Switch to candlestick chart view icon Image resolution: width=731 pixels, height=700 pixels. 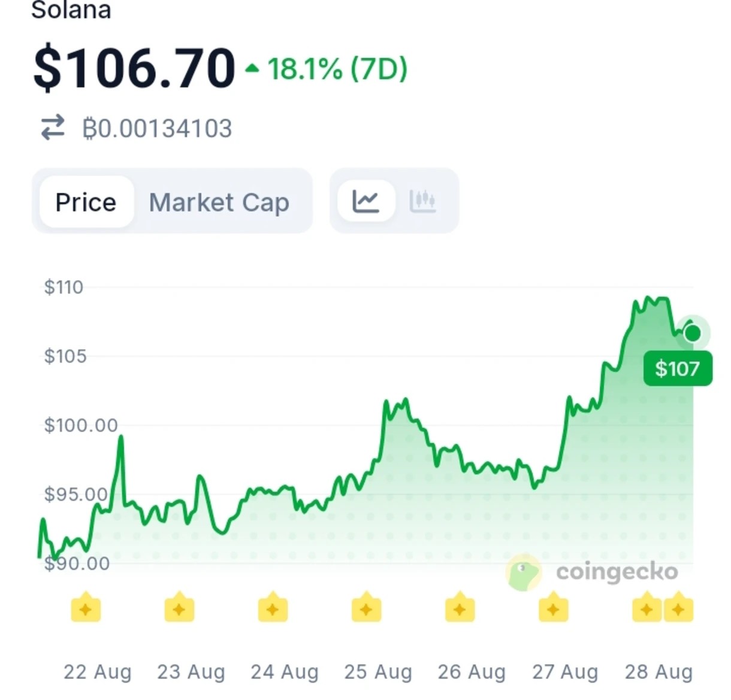(422, 201)
